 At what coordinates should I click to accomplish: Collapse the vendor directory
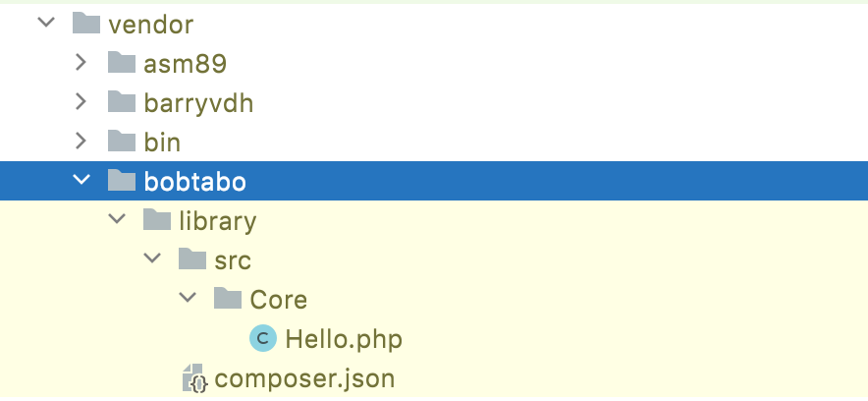point(46,24)
